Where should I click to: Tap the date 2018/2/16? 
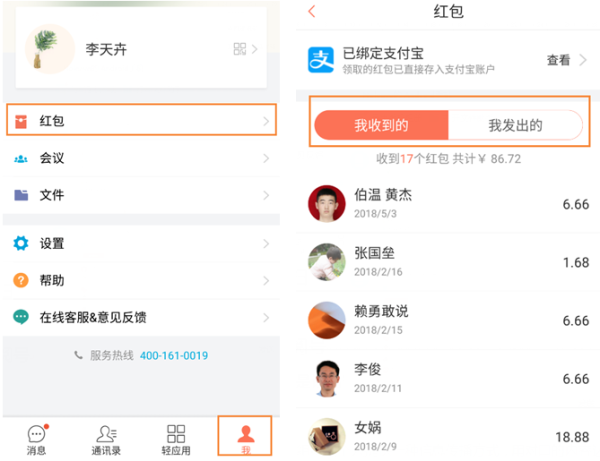[x=378, y=272]
